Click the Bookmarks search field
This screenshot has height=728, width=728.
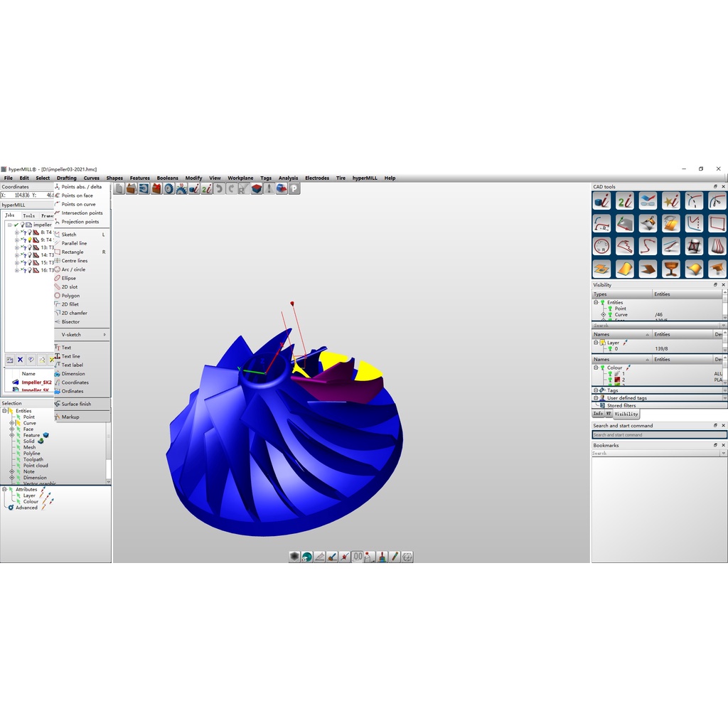coord(656,453)
